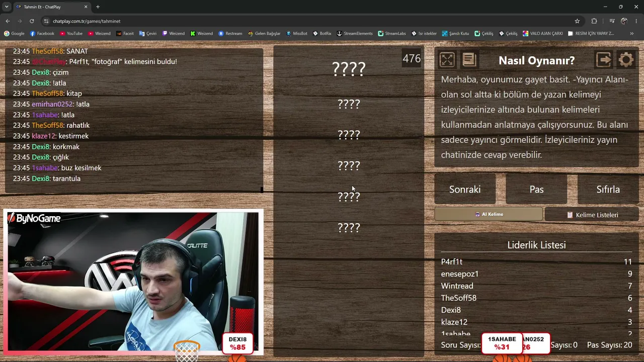Screen dimensions: 644x362
Task: Open the Weizend bookmark with the green Kick icon
Action: point(202,34)
